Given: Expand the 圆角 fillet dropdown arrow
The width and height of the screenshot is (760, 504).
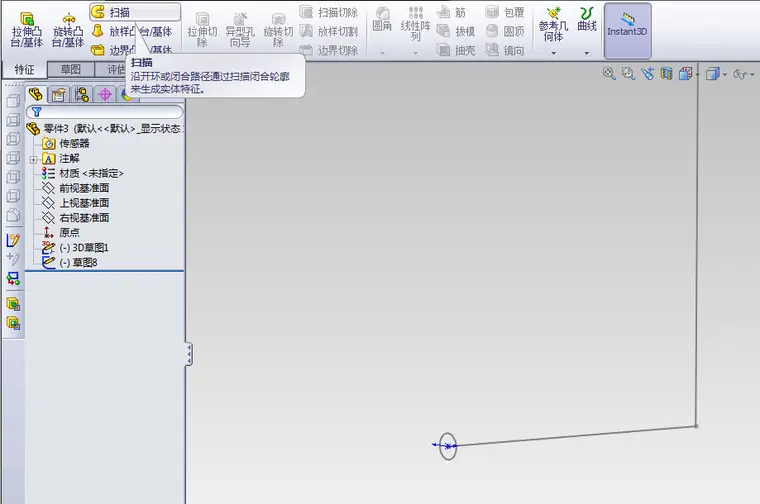Looking at the screenshot, I should point(382,53).
